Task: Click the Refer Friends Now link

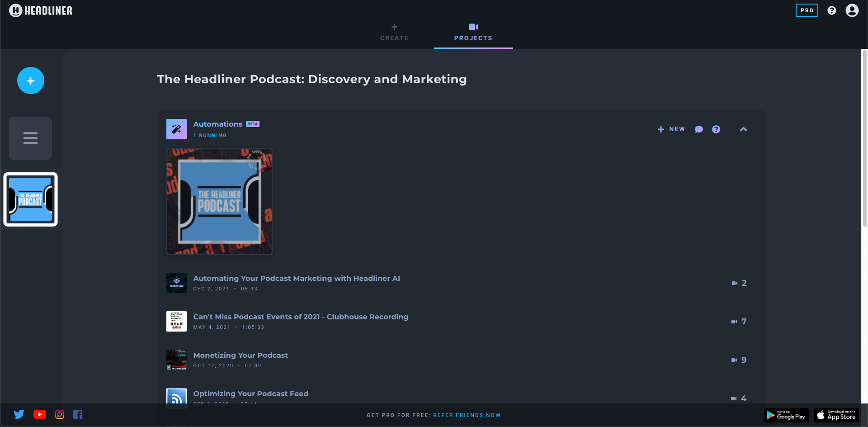Action: tap(467, 415)
